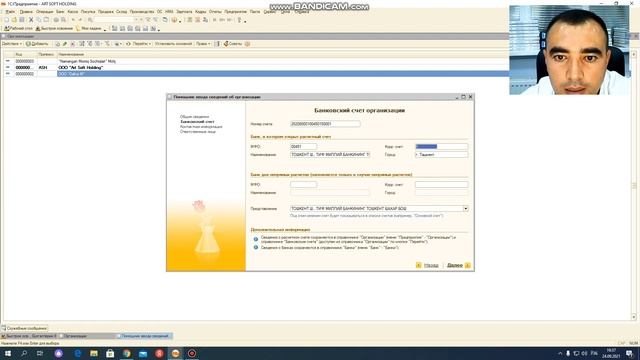Screen dimensions: 640x360
Task: Click the Cut scissors toolbar icon
Action: tap(31, 20)
